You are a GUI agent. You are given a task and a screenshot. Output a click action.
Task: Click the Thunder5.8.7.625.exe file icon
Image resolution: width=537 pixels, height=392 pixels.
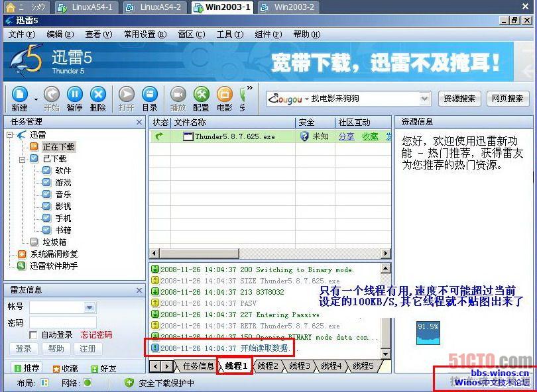pyautogui.click(x=188, y=137)
